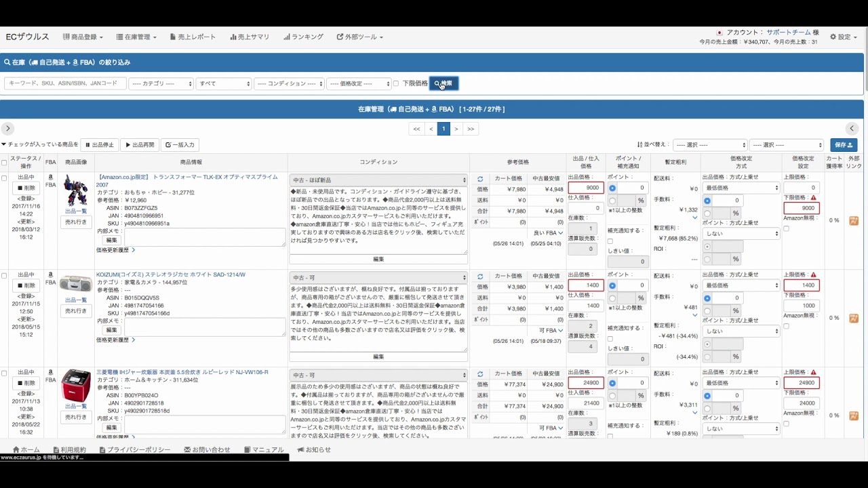Open the カテゴリ filter dropdown
Screen dimensions: 868x488
coord(161,83)
